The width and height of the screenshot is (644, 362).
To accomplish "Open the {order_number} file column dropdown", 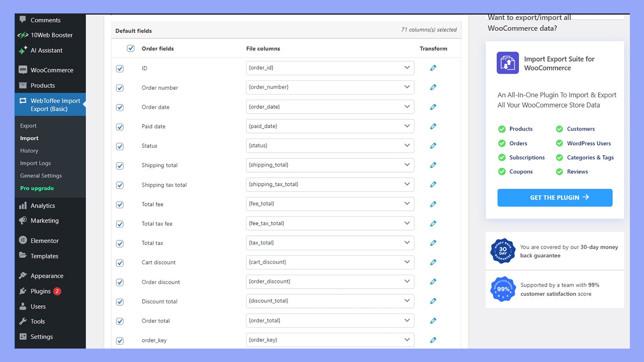I will point(330,87).
